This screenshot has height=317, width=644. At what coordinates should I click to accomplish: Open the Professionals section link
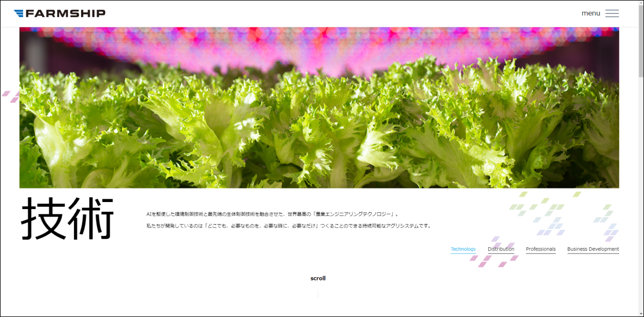tap(540, 249)
